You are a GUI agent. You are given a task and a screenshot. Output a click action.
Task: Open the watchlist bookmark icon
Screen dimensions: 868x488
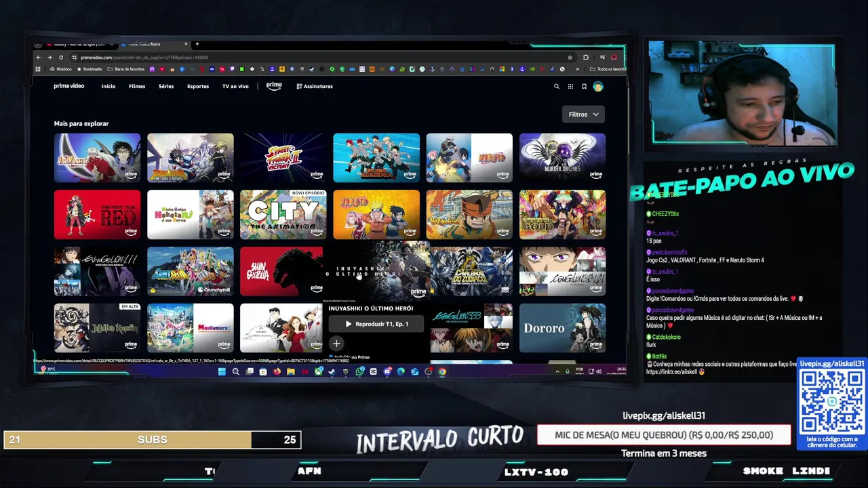[x=584, y=87]
